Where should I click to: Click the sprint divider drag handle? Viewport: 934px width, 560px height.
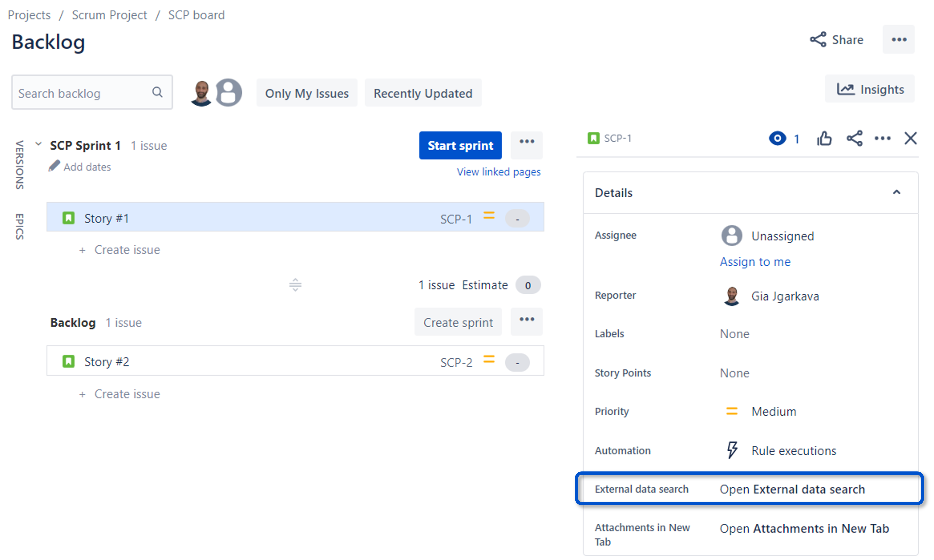(x=295, y=285)
